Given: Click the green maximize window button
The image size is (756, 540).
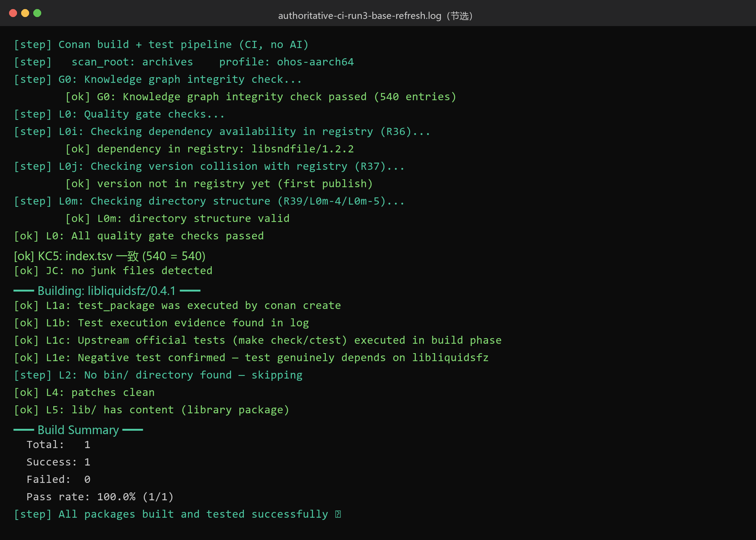Looking at the screenshot, I should pyautogui.click(x=37, y=13).
